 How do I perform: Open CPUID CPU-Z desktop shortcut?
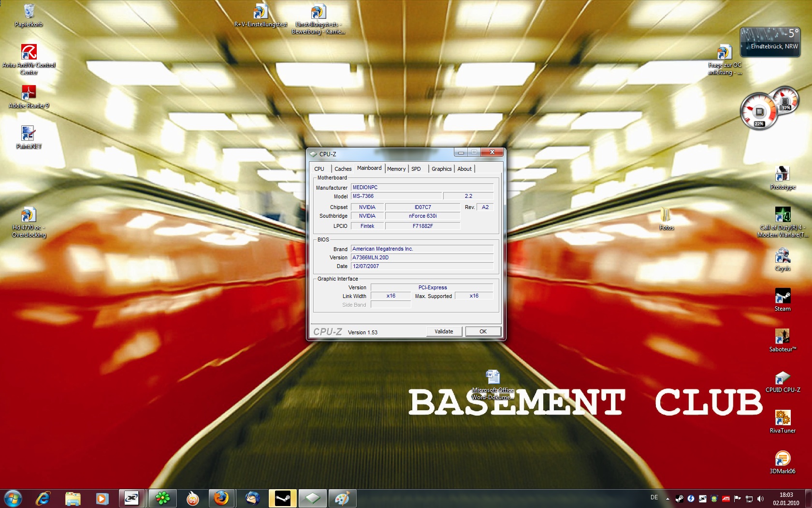point(783,381)
